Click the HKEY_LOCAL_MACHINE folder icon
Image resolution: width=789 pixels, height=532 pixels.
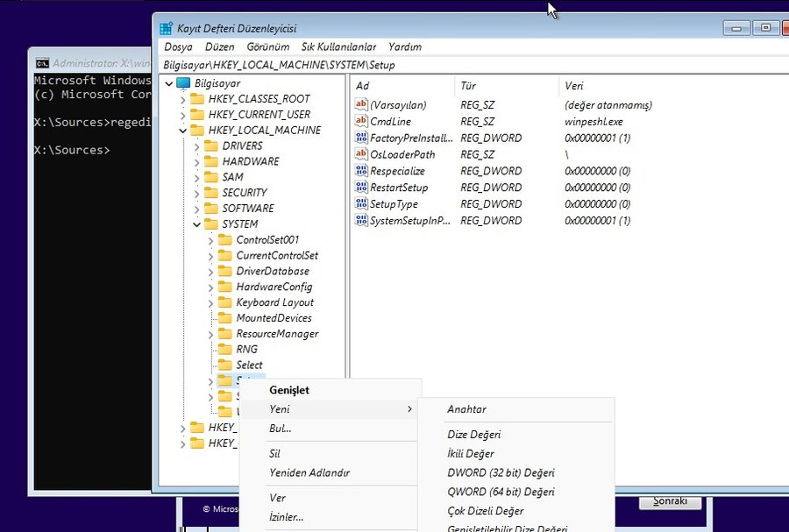click(197, 131)
